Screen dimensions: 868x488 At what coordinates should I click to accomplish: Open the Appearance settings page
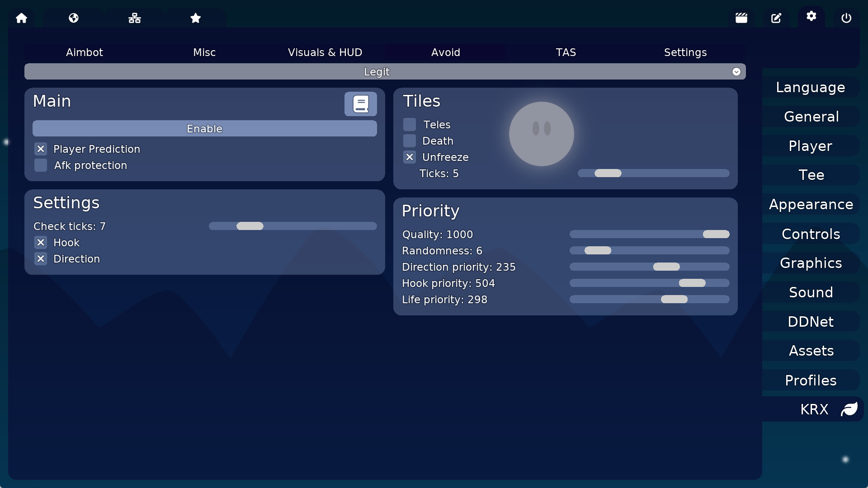point(811,205)
